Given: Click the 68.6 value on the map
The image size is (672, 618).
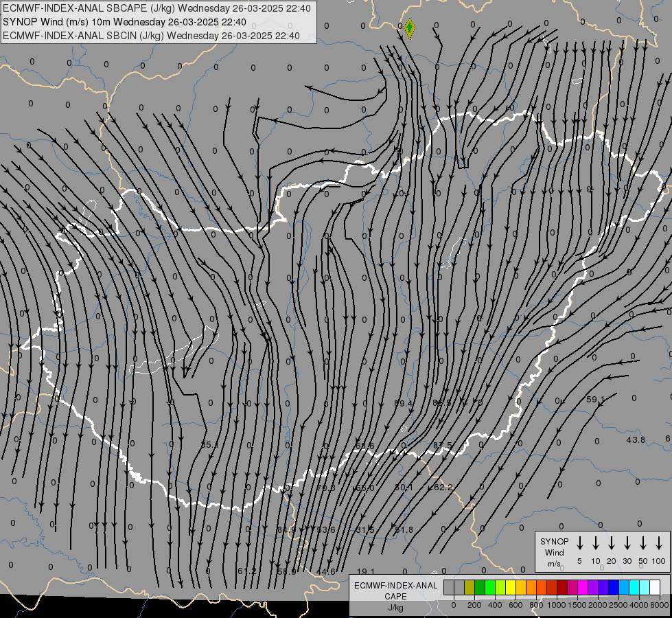Looking at the screenshot, I should (x=365, y=446).
